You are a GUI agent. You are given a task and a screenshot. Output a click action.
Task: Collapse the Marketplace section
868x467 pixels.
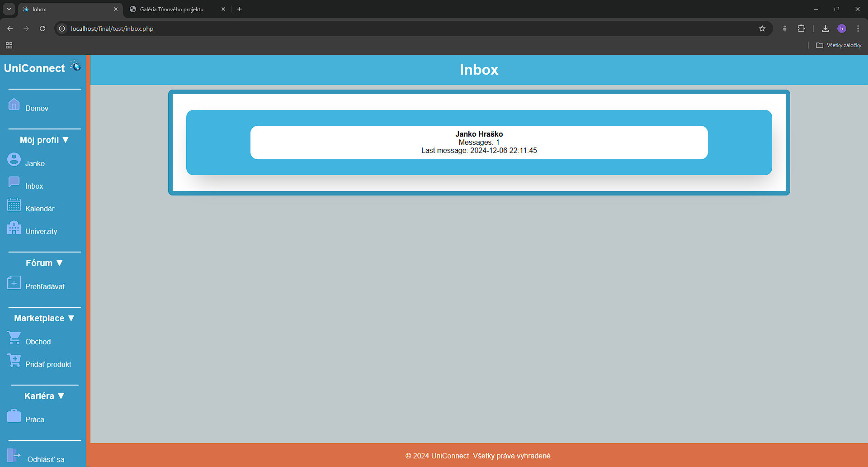click(44, 318)
